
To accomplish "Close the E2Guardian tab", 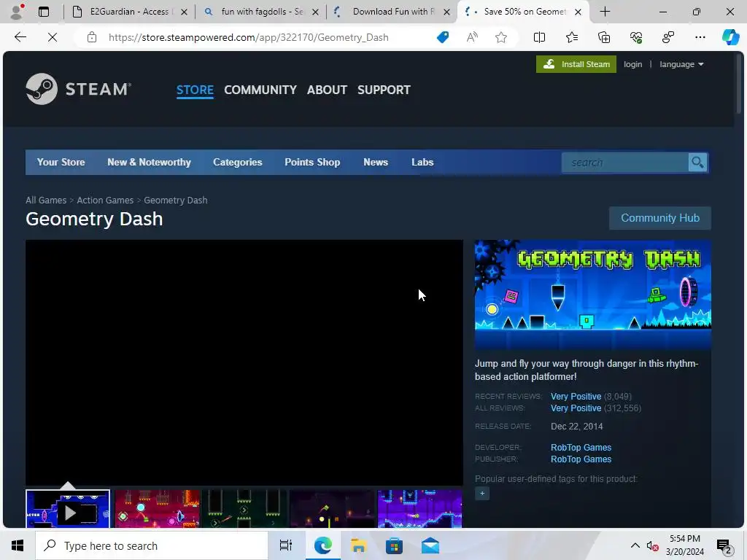I will [185, 12].
